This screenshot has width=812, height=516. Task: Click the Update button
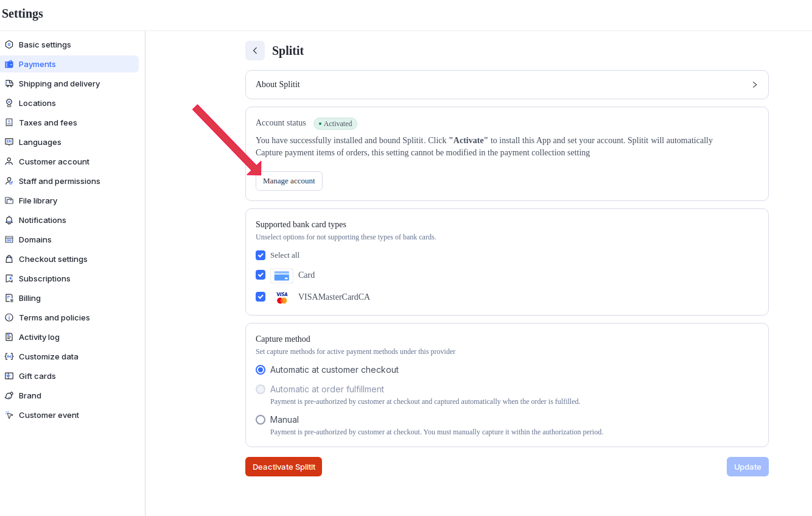pyautogui.click(x=747, y=467)
